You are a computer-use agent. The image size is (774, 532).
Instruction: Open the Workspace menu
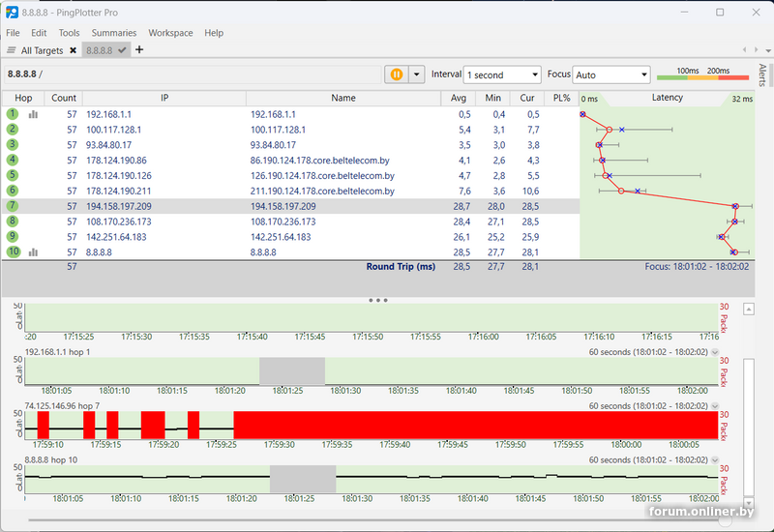tap(170, 33)
